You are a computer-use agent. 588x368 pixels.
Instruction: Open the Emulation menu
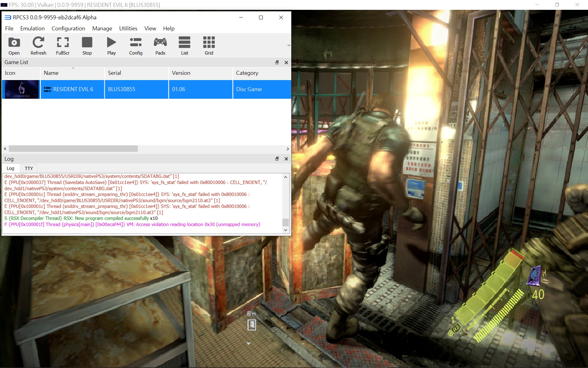(32, 29)
